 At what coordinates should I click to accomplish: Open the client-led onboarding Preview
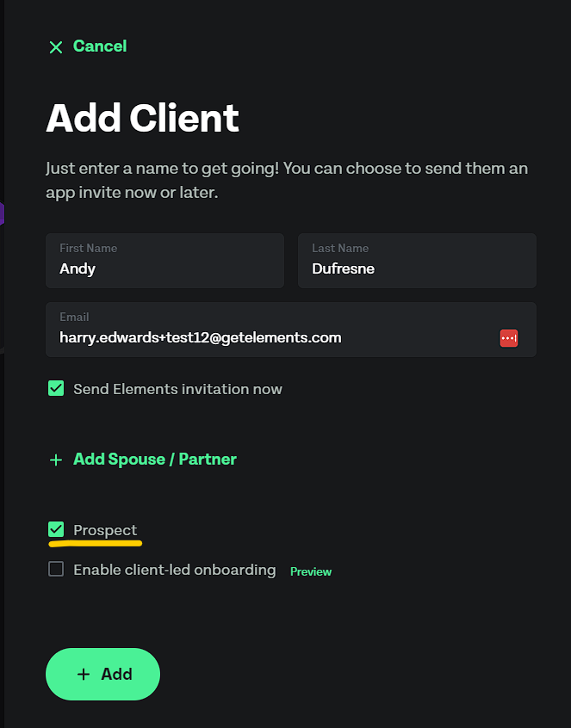pos(310,571)
